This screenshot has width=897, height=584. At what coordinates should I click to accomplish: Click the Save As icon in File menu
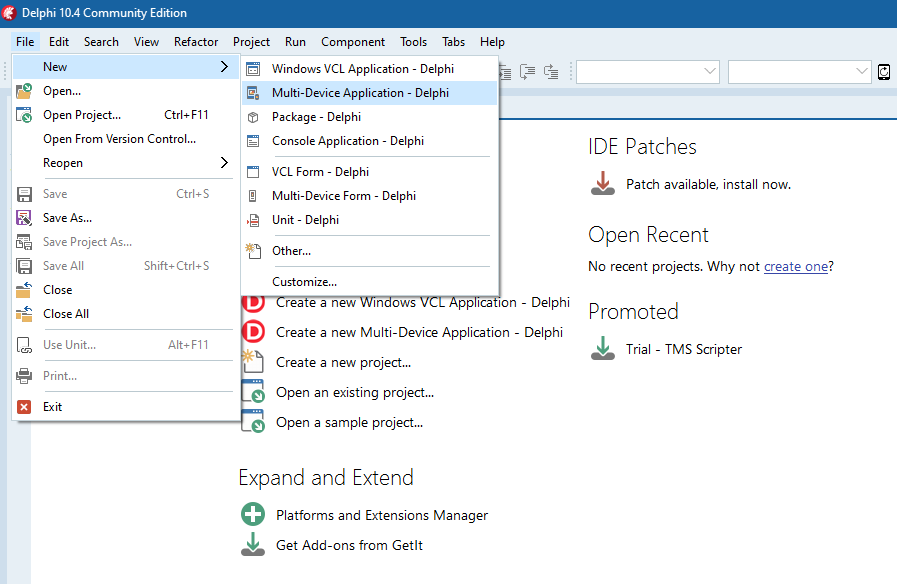[23, 218]
